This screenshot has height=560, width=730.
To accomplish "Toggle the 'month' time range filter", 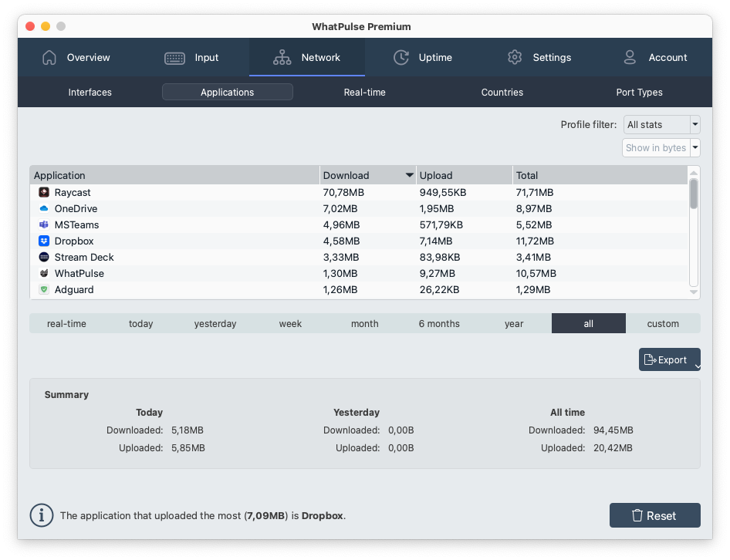I will pyautogui.click(x=364, y=323).
